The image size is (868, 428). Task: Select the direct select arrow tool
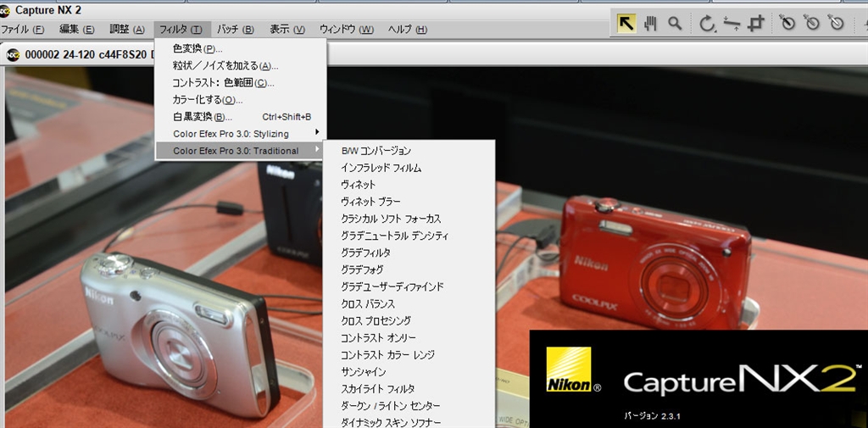pos(626,23)
